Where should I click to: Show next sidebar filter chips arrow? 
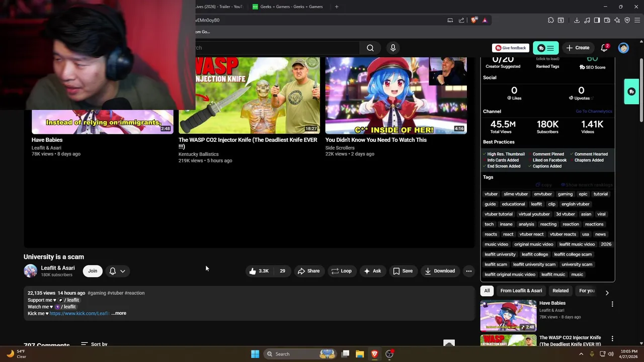(x=607, y=293)
